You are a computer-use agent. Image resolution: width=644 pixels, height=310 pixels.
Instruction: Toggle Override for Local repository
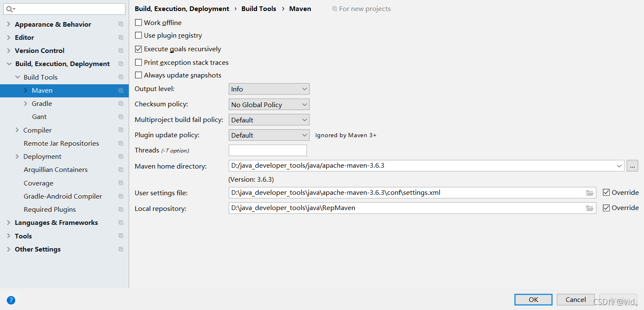(606, 208)
